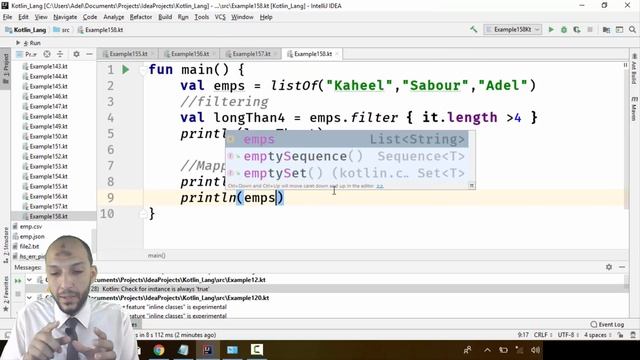The height and width of the screenshot is (360, 640).
Task: Click the main() breadcrumb below the editor
Action: [156, 256]
